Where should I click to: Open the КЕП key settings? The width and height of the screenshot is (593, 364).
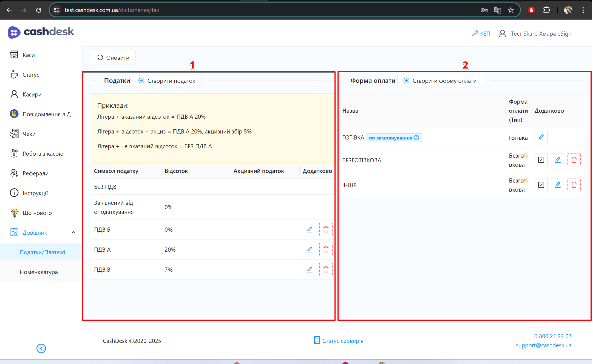point(481,33)
